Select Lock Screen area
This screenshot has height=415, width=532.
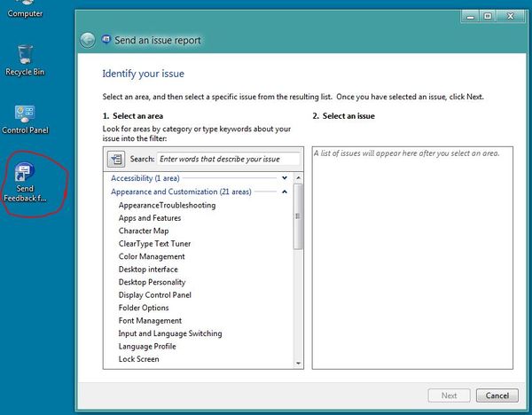tap(139, 359)
